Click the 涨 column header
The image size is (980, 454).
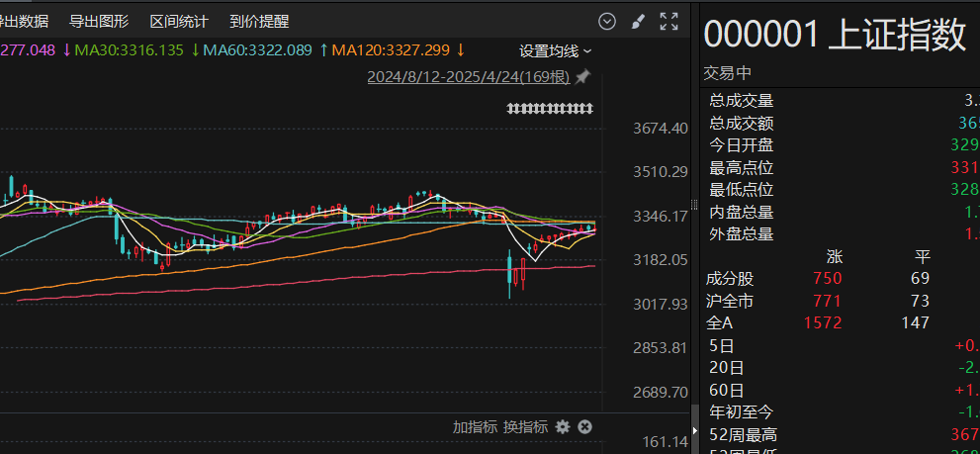click(x=835, y=256)
